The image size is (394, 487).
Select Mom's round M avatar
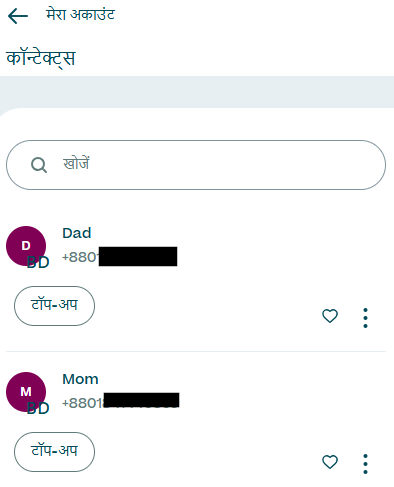[26, 392]
